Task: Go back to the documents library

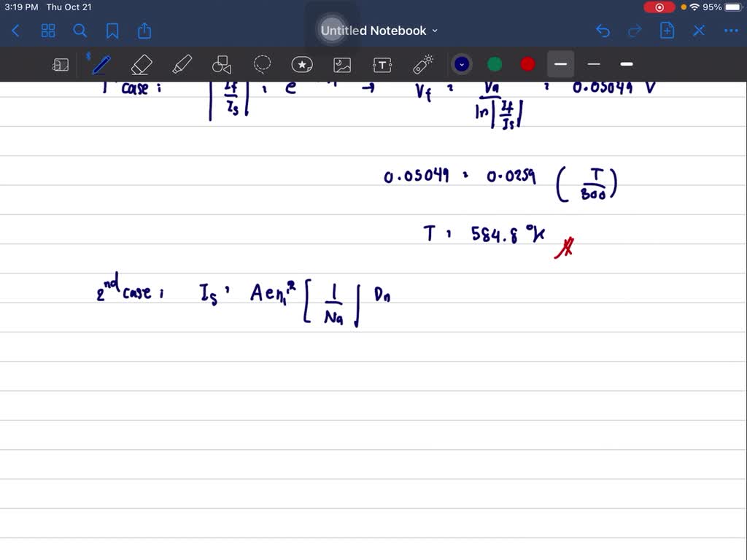Action: tap(16, 31)
